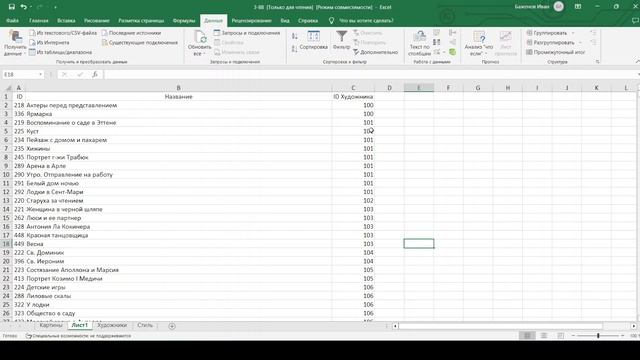640x360 pixels.
Task: Click cell with Портрет г-жи Трабюк
Action: pyautogui.click(x=178, y=157)
